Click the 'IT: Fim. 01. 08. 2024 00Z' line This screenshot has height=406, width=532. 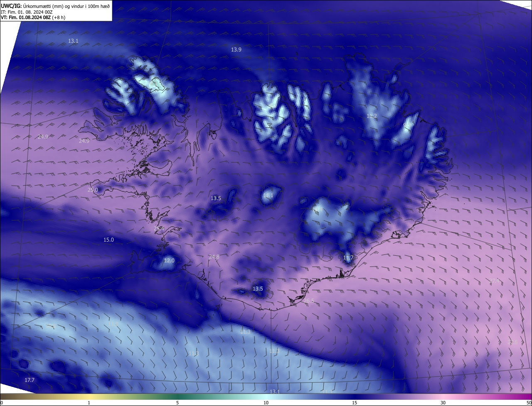[27, 12]
